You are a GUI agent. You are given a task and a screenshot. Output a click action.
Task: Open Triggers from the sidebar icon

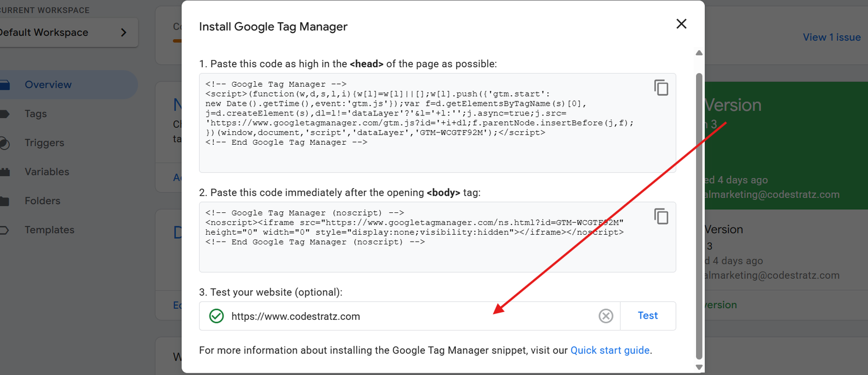point(5,143)
